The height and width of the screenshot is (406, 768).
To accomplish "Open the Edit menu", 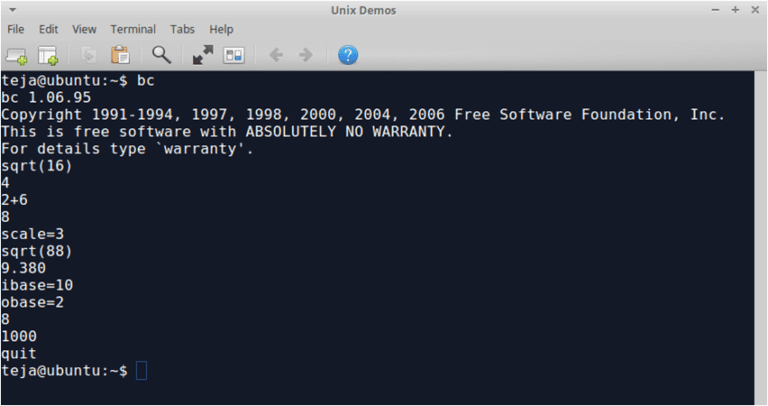I will pyautogui.click(x=48, y=29).
